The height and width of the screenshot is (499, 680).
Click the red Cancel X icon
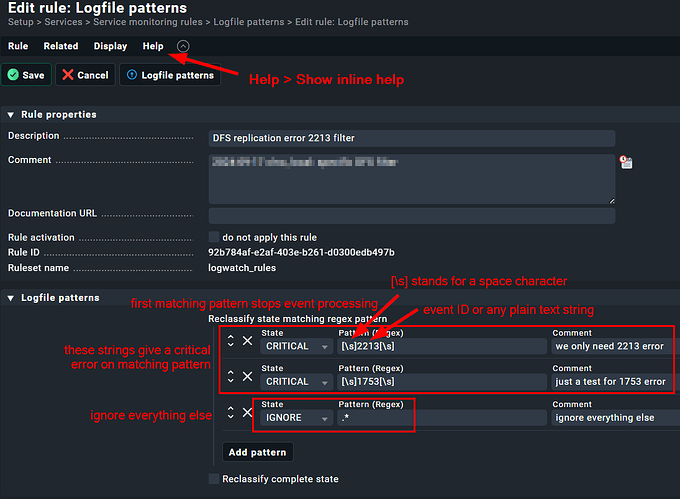click(x=67, y=75)
